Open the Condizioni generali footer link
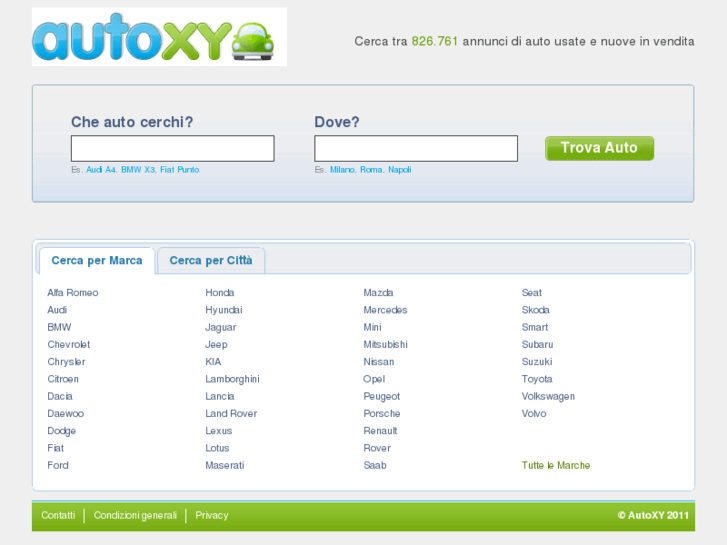727x545 pixels. (135, 515)
